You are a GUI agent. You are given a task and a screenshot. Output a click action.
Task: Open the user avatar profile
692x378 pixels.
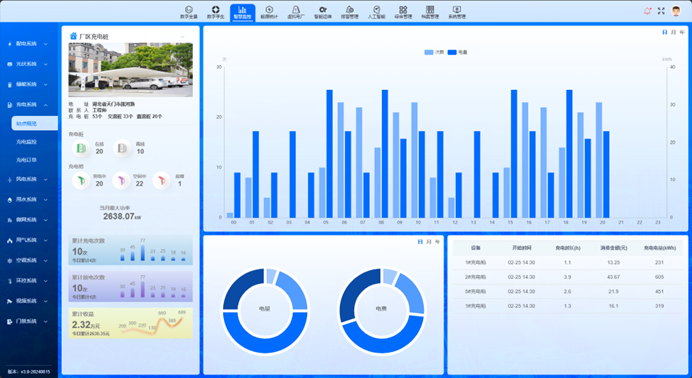(x=676, y=11)
